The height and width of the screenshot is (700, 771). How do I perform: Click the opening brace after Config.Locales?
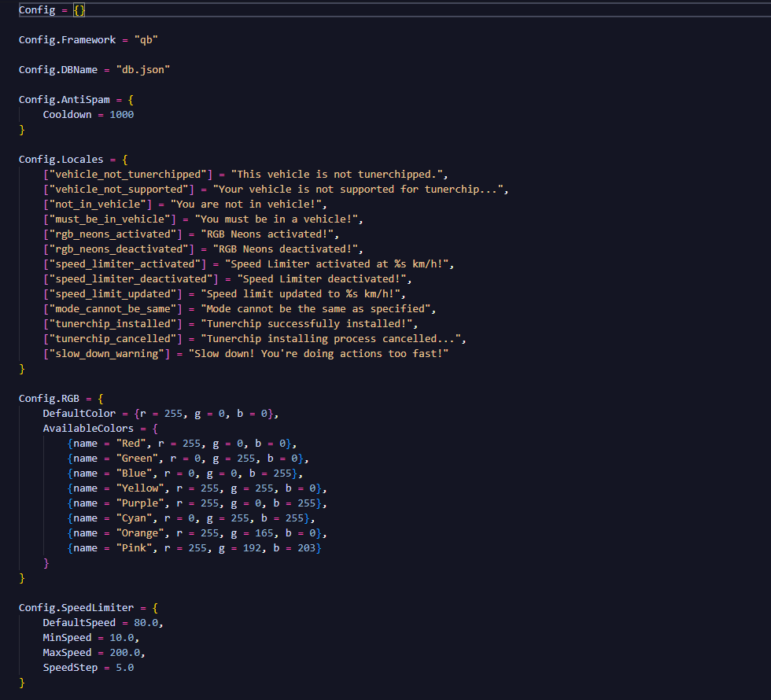[125, 159]
